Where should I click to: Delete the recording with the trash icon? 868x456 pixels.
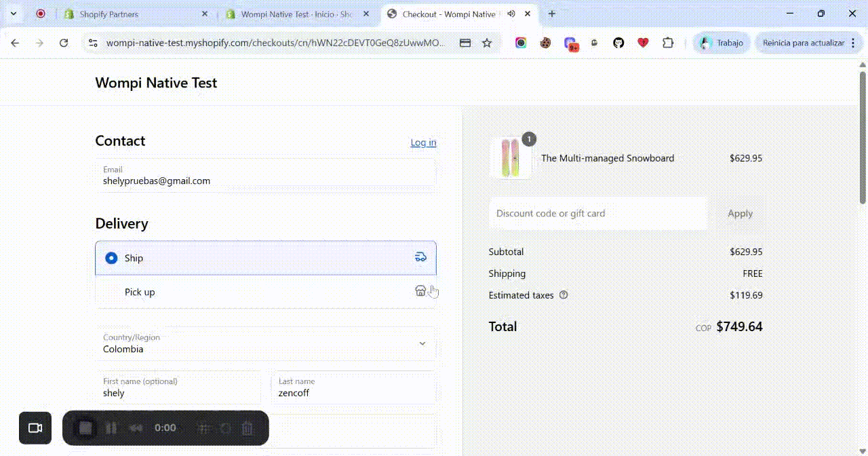click(248, 427)
